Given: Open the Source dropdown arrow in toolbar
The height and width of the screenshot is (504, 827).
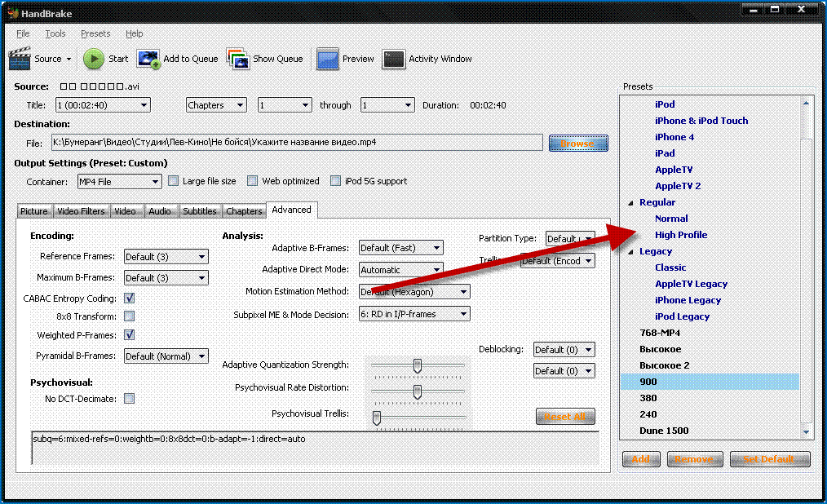Looking at the screenshot, I should pos(69,59).
